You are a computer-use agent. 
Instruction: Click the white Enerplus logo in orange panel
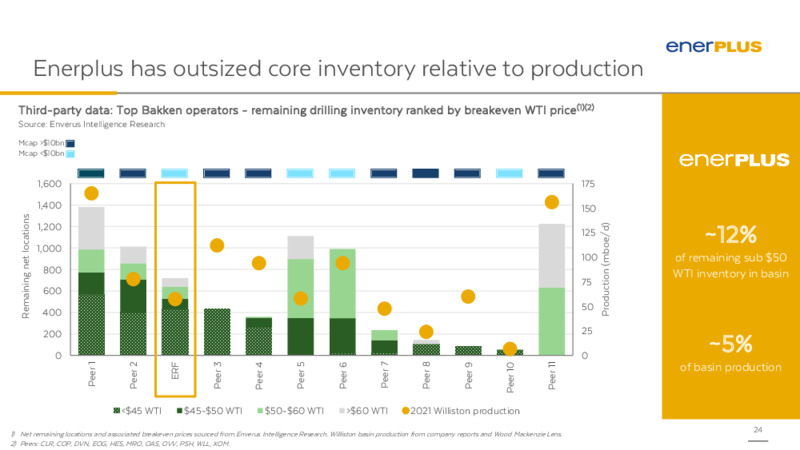coord(734,160)
